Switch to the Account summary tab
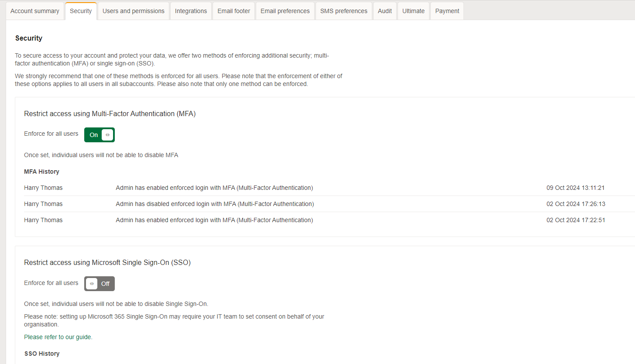The width and height of the screenshot is (635, 364). click(34, 10)
